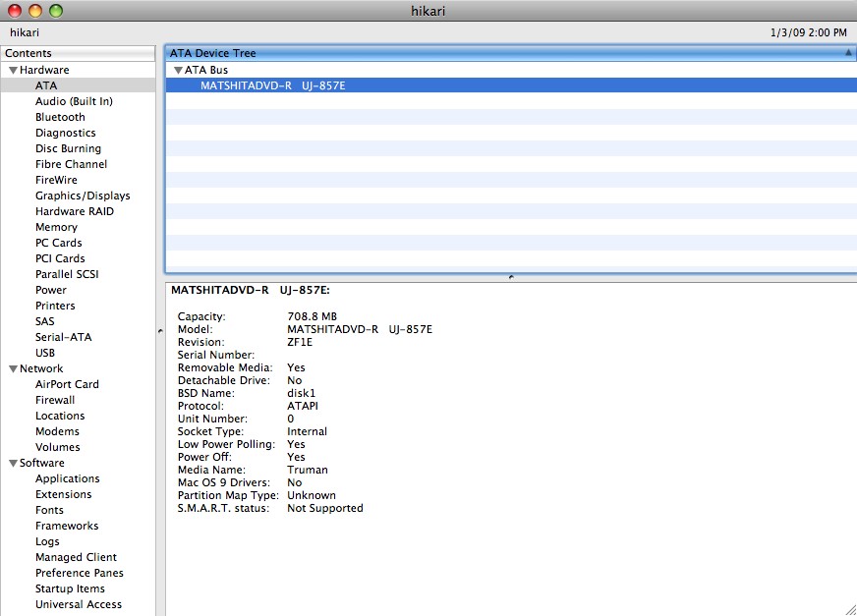Viewport: 857px width, 616px height.
Task: Close the hikari window with red button
Action: pyautogui.click(x=15, y=11)
